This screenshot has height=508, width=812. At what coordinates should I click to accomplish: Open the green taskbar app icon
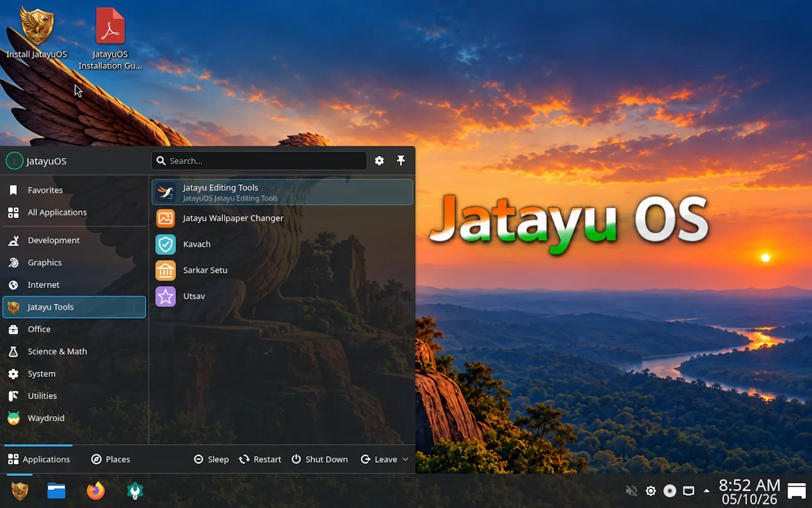click(x=135, y=491)
